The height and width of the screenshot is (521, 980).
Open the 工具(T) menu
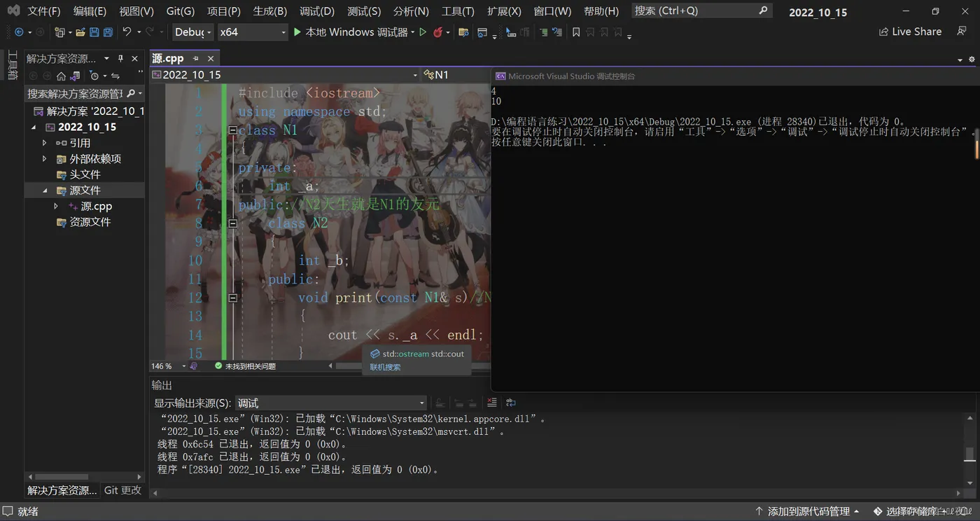[x=458, y=11]
